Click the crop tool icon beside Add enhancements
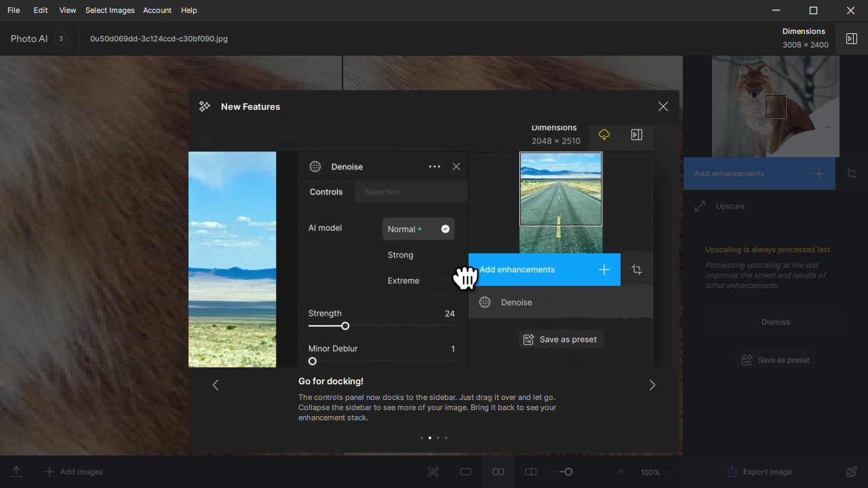The height and width of the screenshot is (488, 868). pos(852,174)
